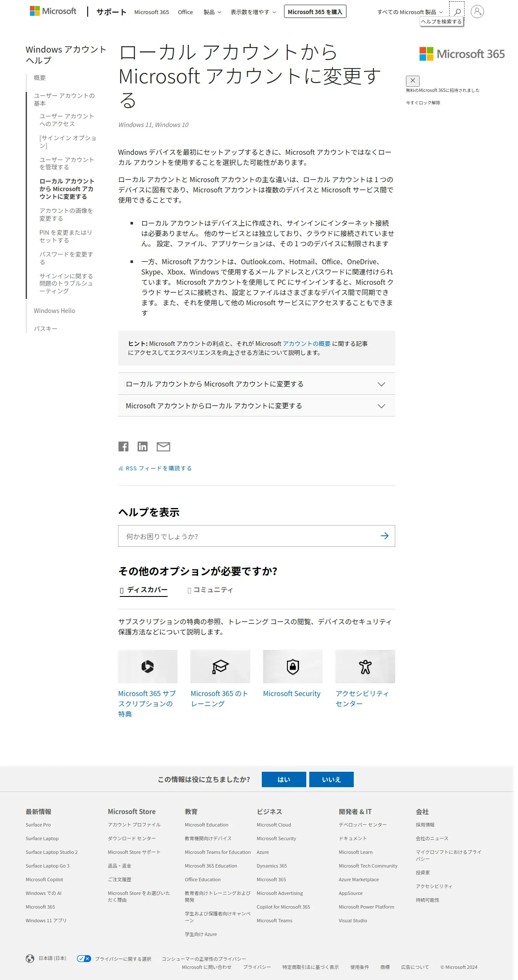
Task: Click Microsoft 365 を購入 button
Action: (x=315, y=12)
